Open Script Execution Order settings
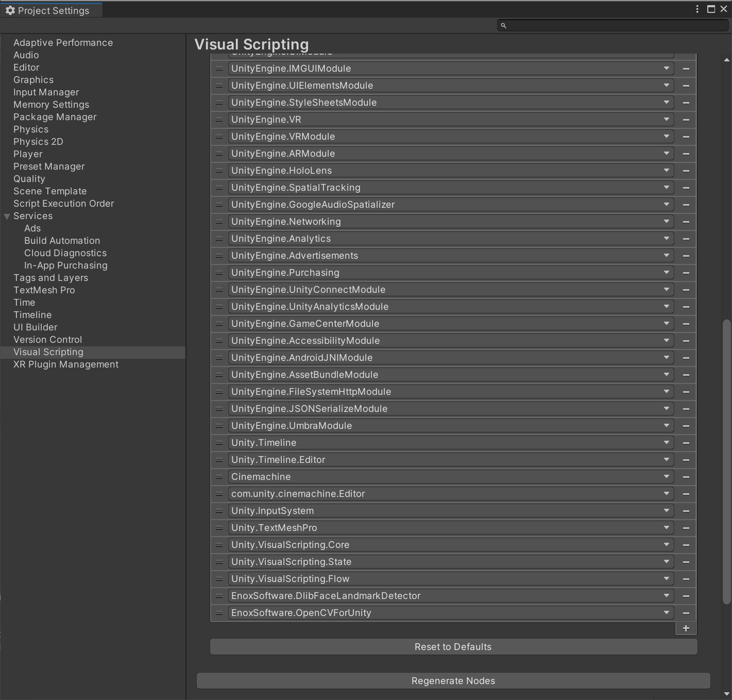The image size is (732, 700). click(x=64, y=204)
